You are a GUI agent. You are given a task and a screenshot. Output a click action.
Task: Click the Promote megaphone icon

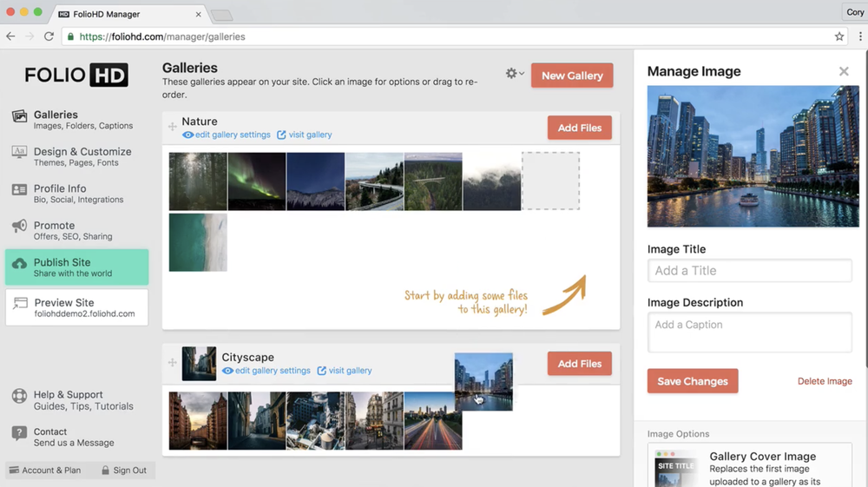pos(19,226)
